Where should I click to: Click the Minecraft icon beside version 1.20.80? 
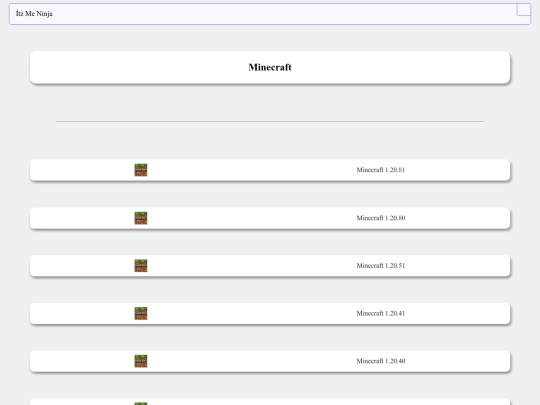pos(141,218)
